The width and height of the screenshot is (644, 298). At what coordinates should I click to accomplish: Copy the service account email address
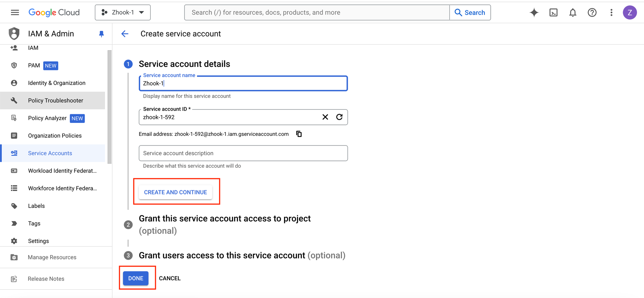299,134
